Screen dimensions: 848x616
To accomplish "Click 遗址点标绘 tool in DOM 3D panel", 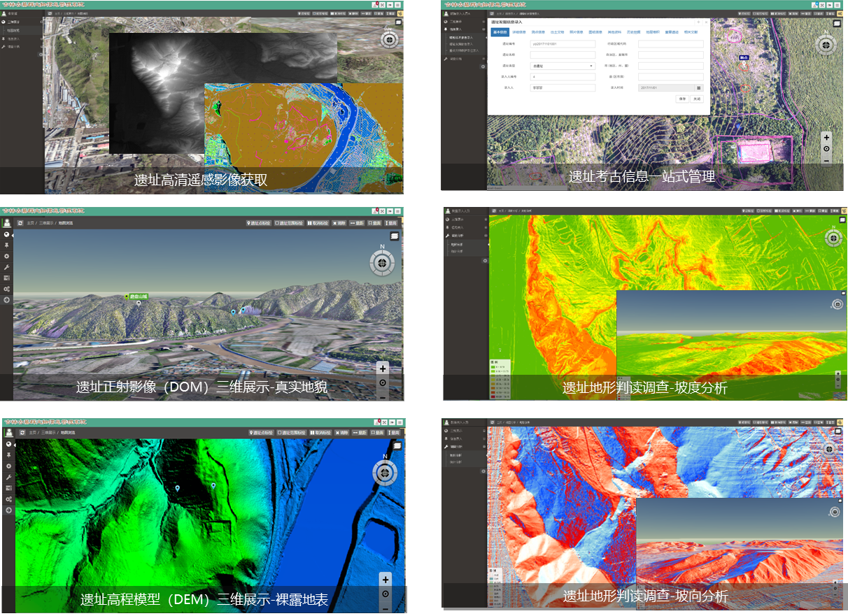I will 259,223.
